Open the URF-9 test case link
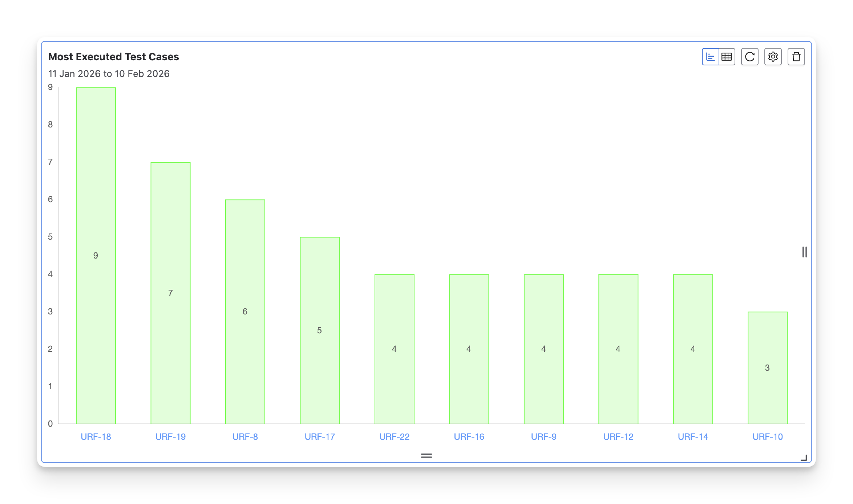This screenshot has width=853, height=504. click(x=543, y=436)
